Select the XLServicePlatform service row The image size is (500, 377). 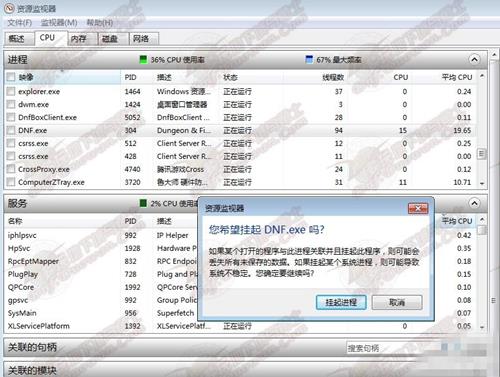coord(241,326)
